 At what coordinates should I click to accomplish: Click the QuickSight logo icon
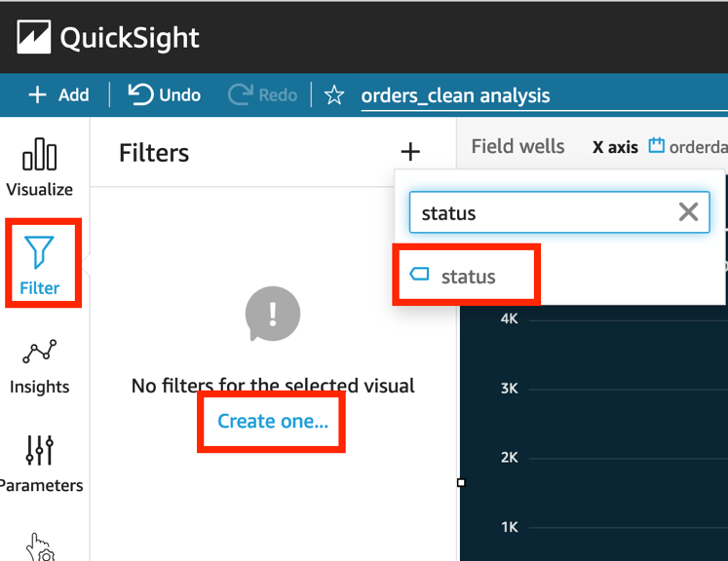[x=34, y=37]
